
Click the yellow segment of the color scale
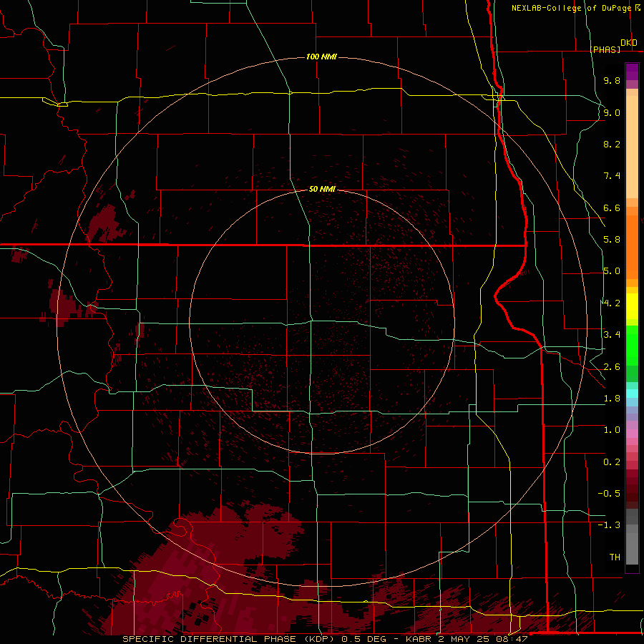coord(632,306)
